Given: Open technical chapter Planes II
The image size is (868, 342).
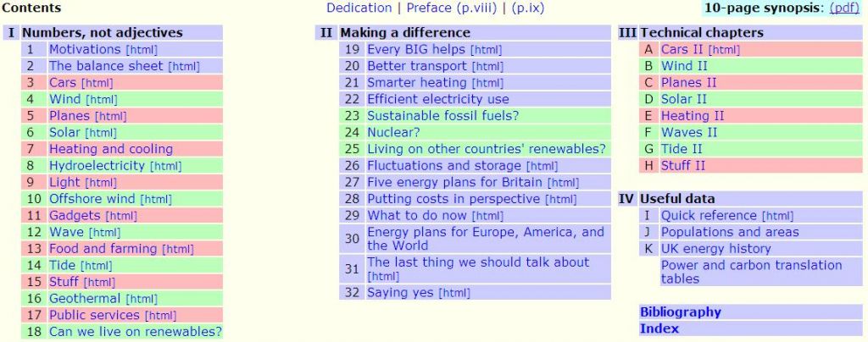Looking at the screenshot, I should point(688,83).
